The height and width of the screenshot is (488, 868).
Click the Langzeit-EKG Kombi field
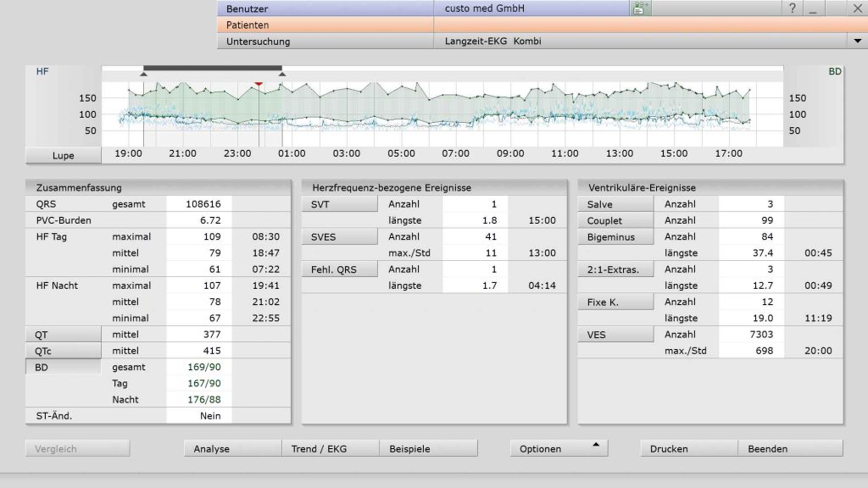pos(641,41)
